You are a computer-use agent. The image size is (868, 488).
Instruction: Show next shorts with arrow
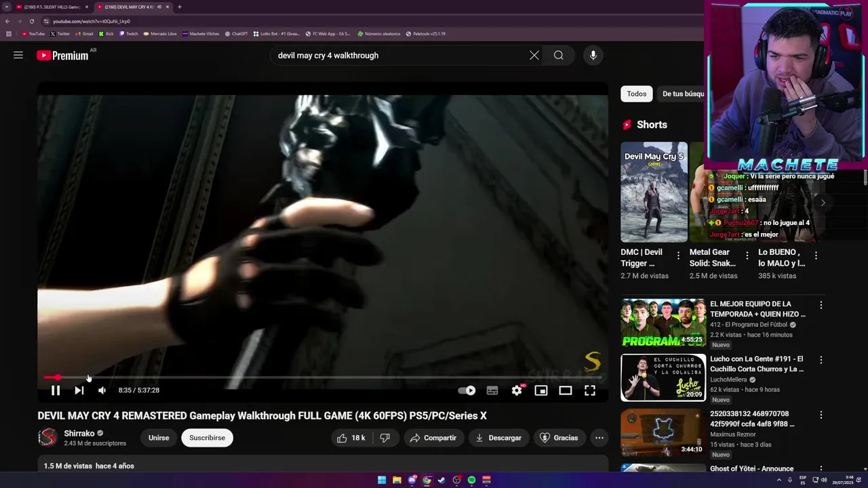pyautogui.click(x=823, y=203)
